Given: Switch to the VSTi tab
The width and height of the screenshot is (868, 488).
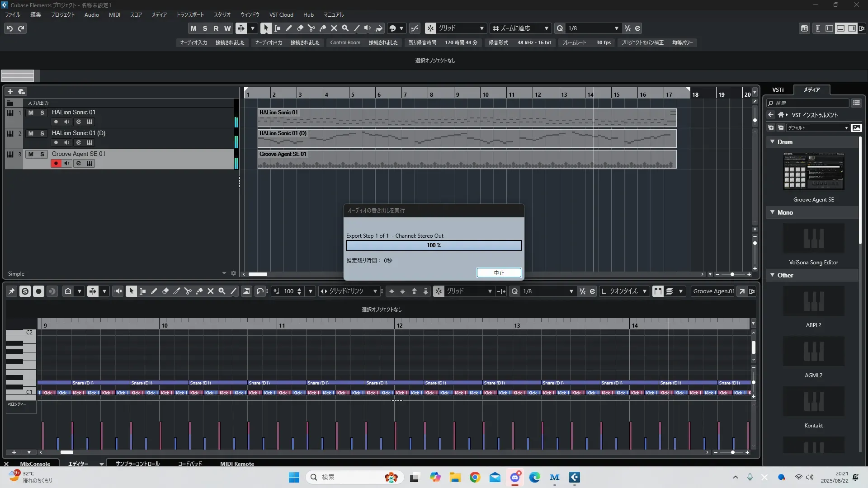Looking at the screenshot, I should [x=778, y=90].
